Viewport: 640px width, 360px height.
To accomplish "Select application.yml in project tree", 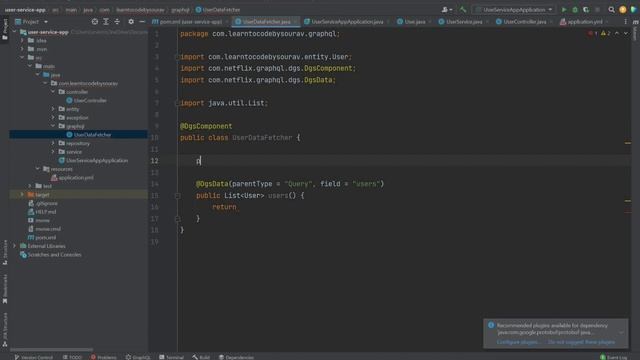I will click(x=72, y=178).
